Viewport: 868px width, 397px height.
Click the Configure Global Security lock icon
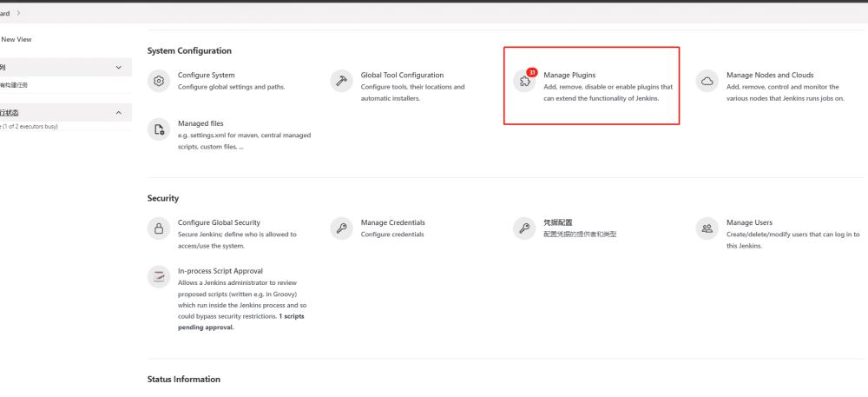[159, 228]
